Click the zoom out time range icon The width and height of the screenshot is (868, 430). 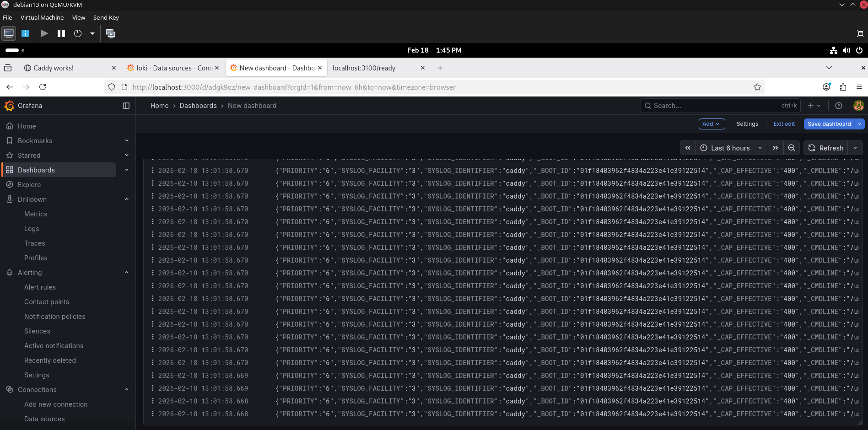pyautogui.click(x=791, y=148)
